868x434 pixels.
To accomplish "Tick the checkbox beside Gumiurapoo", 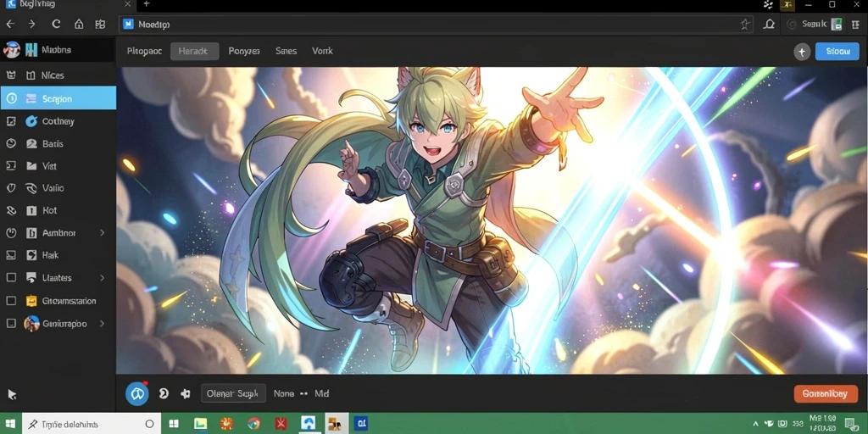I will (x=10, y=324).
